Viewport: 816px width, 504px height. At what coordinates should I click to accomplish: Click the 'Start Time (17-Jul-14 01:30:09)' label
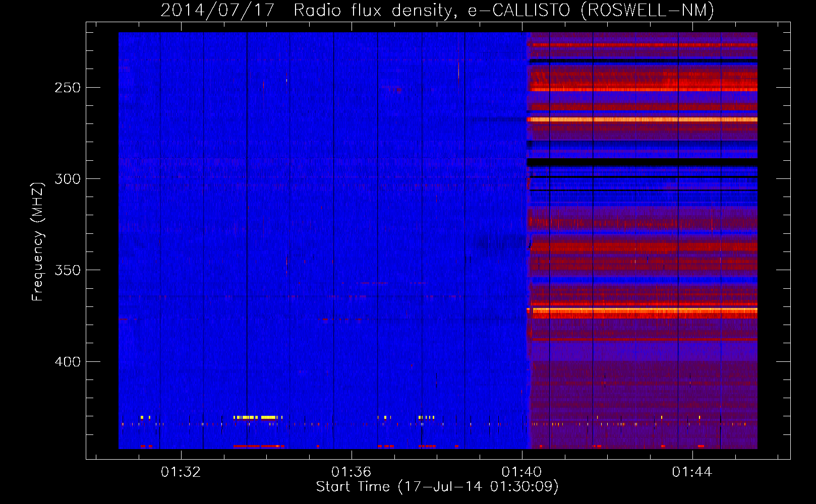coord(437,487)
